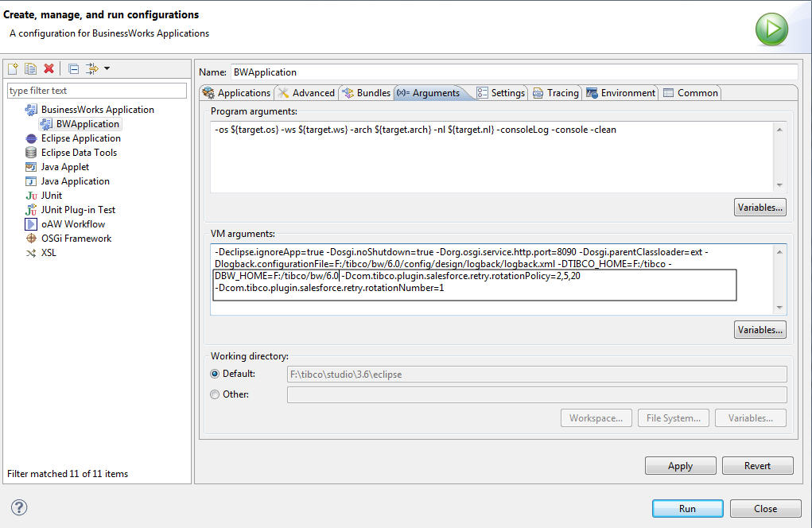Viewport: 812px width, 528px height.
Task: Click the new launch configuration icon
Action: (13, 69)
